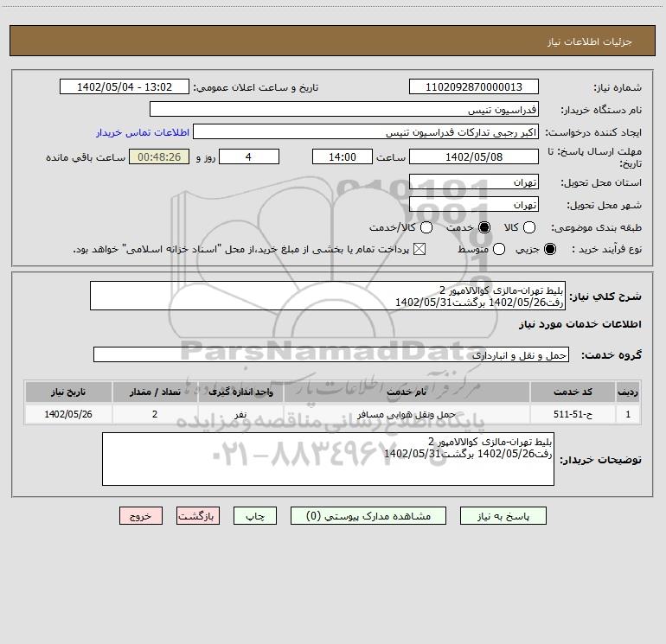Click the استان محل تحویل field تهران
This screenshot has width=666, height=644.
click(474, 182)
